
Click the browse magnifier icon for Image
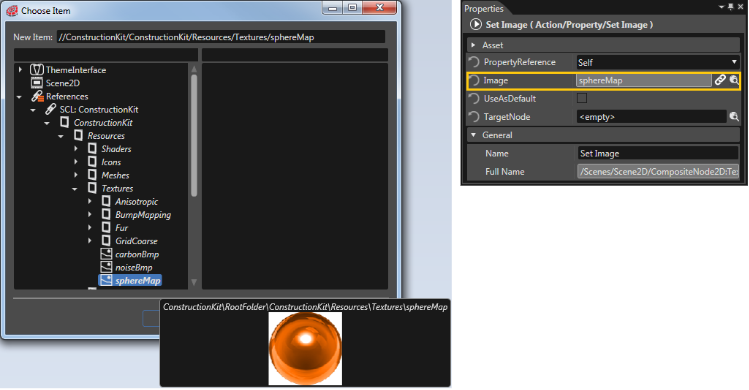[x=734, y=80]
